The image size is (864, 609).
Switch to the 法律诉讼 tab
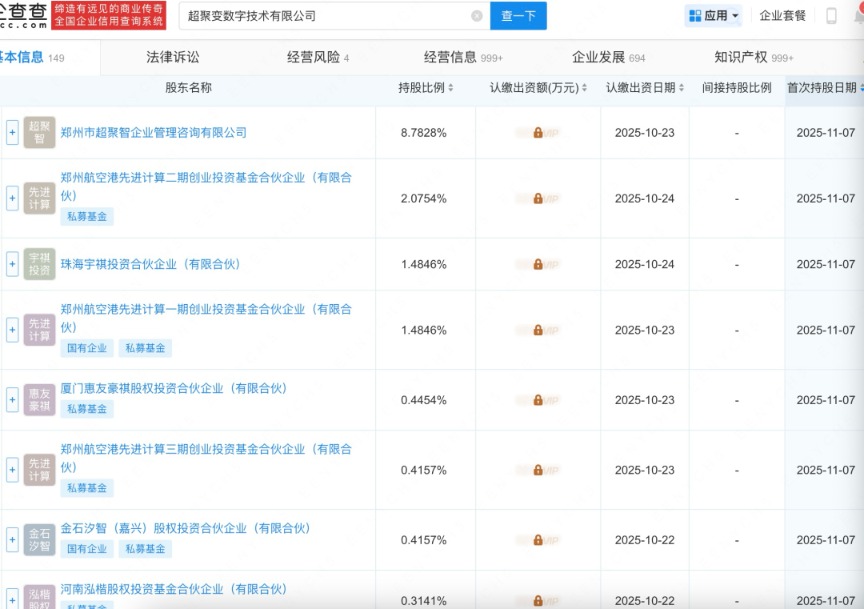pyautogui.click(x=173, y=57)
